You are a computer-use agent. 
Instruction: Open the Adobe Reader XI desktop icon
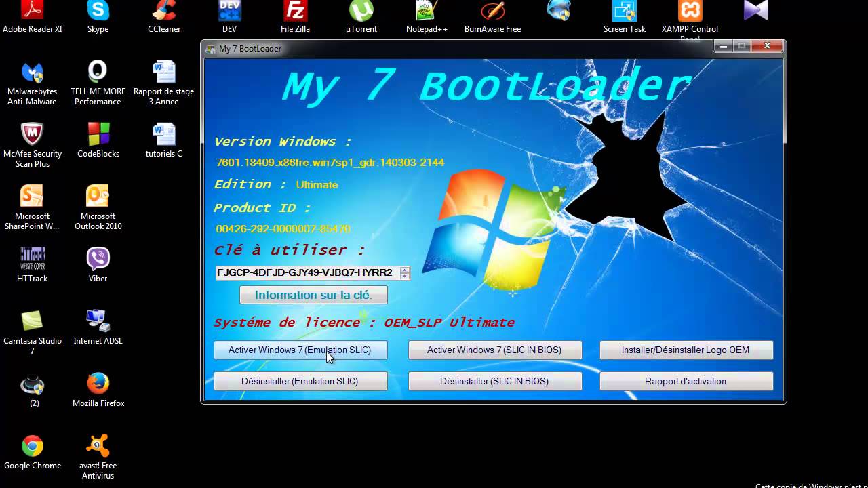click(32, 18)
